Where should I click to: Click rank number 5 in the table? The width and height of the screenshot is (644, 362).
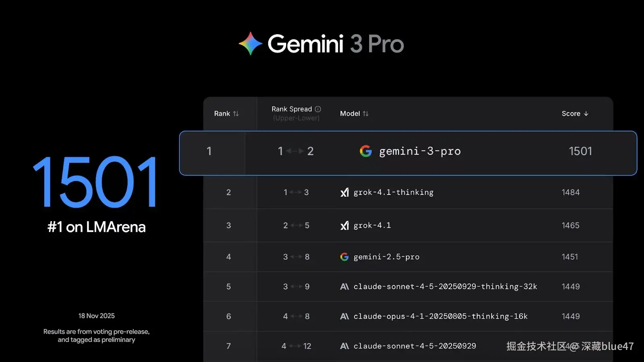(x=229, y=286)
